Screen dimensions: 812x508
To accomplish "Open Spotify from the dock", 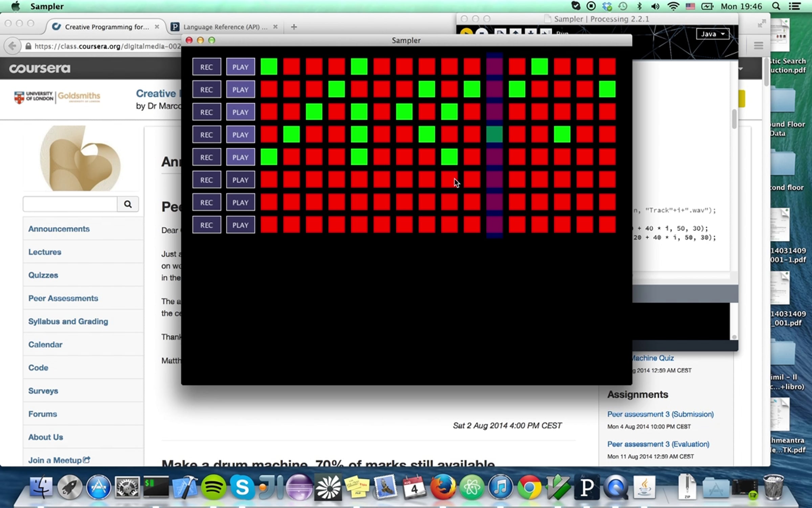I will pyautogui.click(x=213, y=487).
